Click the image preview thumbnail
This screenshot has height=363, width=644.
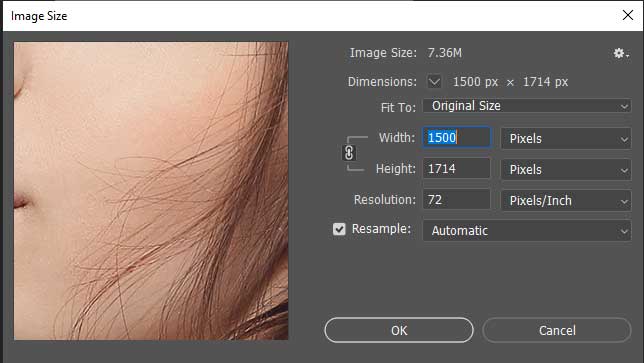pyautogui.click(x=151, y=191)
